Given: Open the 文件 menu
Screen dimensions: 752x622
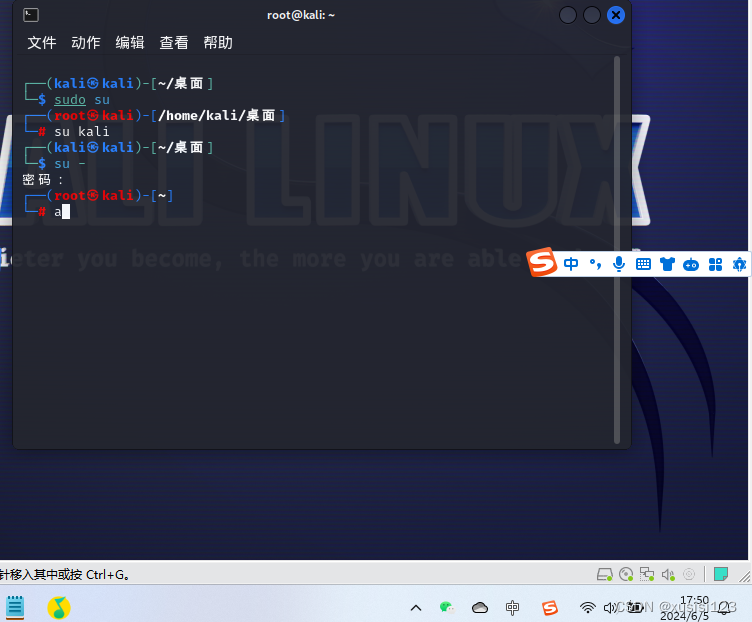Looking at the screenshot, I should [x=42, y=43].
